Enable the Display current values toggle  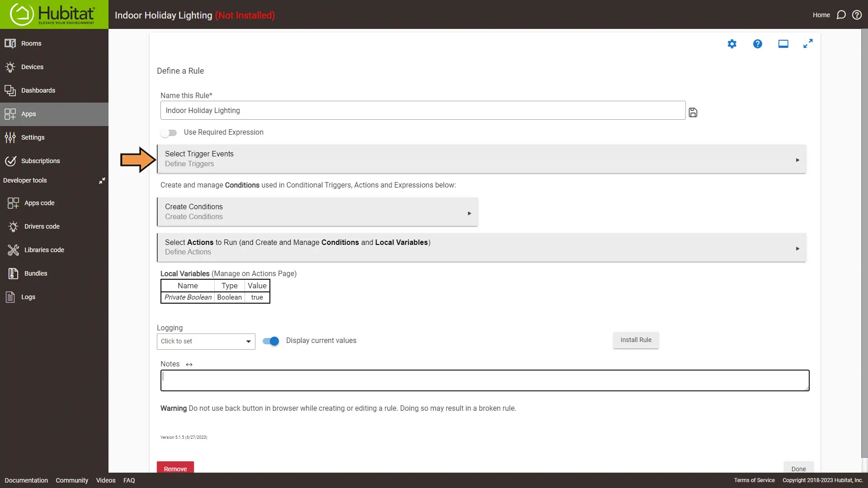[x=271, y=341]
